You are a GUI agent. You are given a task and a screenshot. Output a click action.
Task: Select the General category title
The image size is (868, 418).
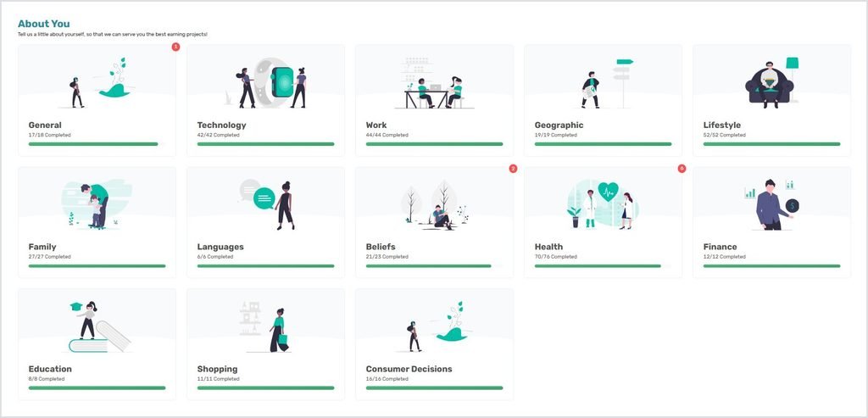pyautogui.click(x=45, y=125)
